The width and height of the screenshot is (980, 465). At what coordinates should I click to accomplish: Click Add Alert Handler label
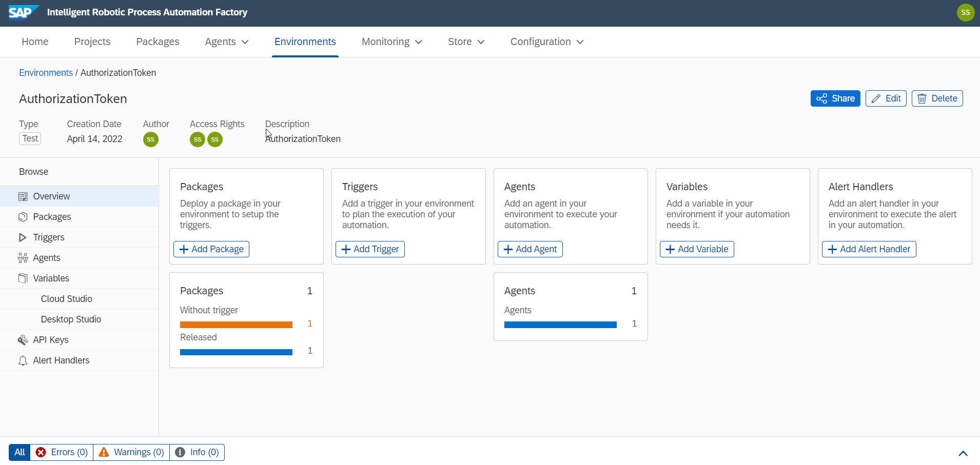click(875, 249)
